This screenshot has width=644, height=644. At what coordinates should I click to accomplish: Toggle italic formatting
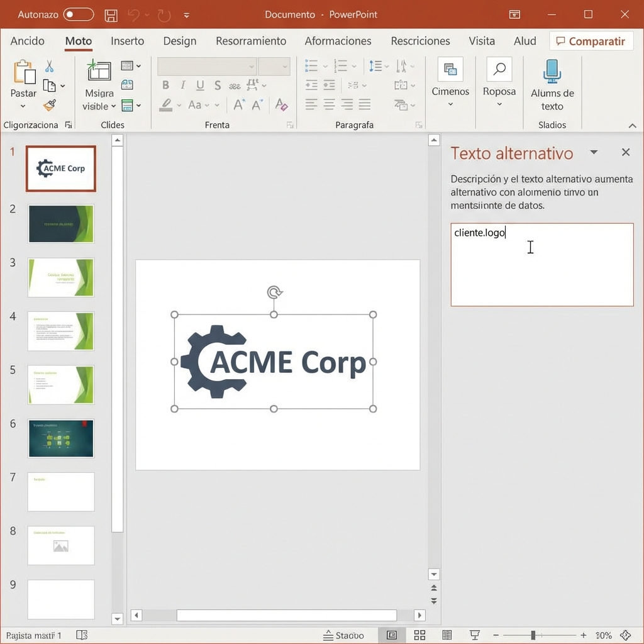182,85
